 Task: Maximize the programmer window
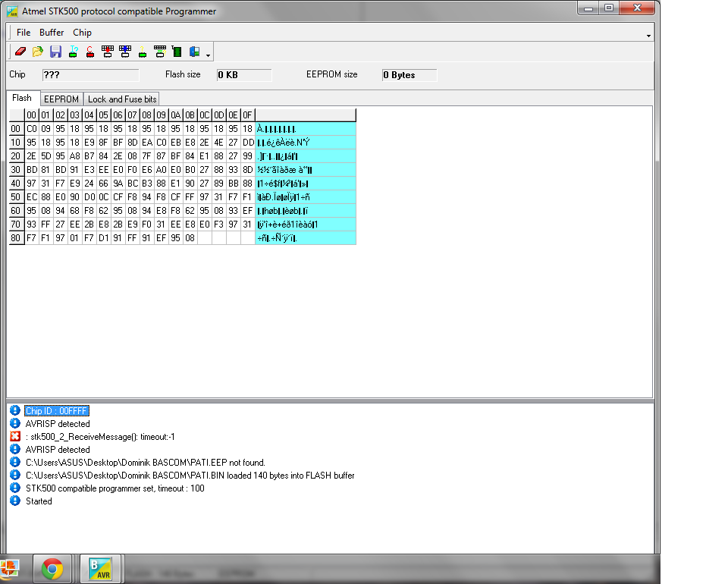click(609, 8)
